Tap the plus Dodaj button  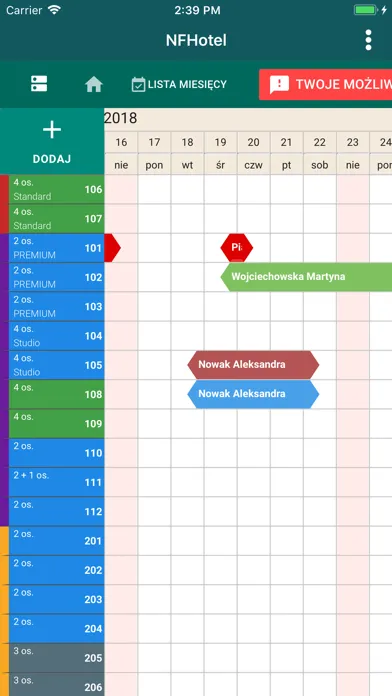point(52,141)
